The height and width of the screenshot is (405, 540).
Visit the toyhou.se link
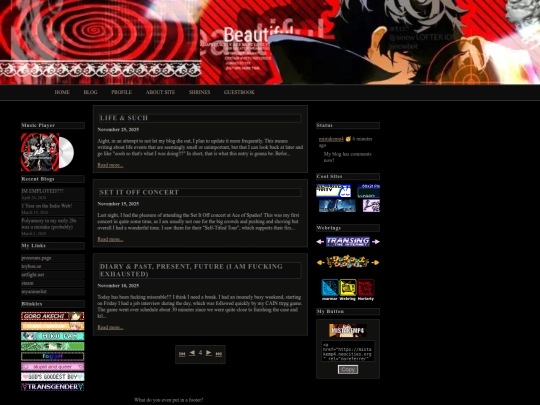click(31, 266)
